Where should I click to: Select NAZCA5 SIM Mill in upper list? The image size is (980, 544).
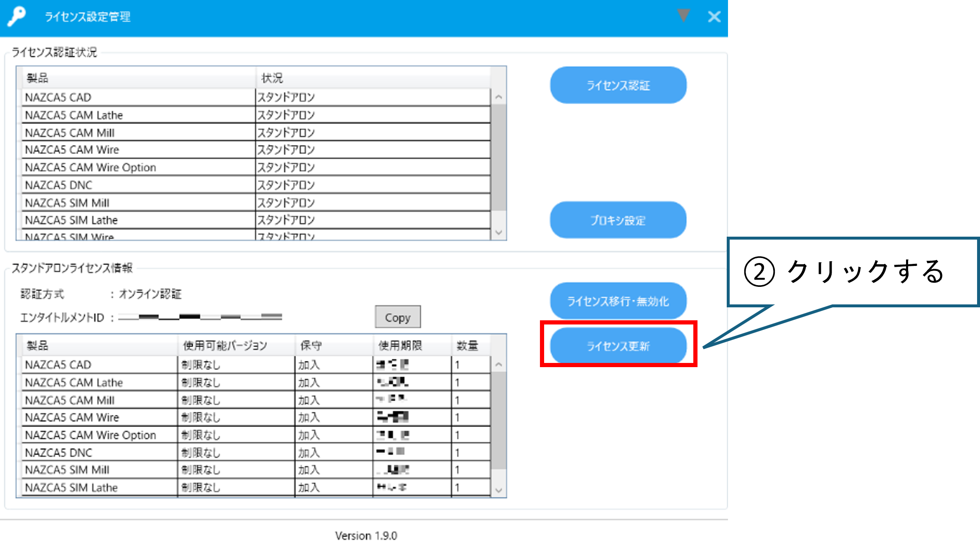[x=255, y=202]
